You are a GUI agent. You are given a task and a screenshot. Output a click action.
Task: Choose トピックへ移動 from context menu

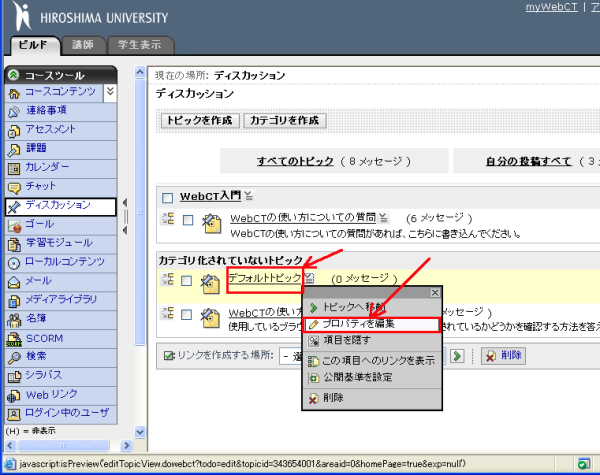pyautogui.click(x=372, y=307)
